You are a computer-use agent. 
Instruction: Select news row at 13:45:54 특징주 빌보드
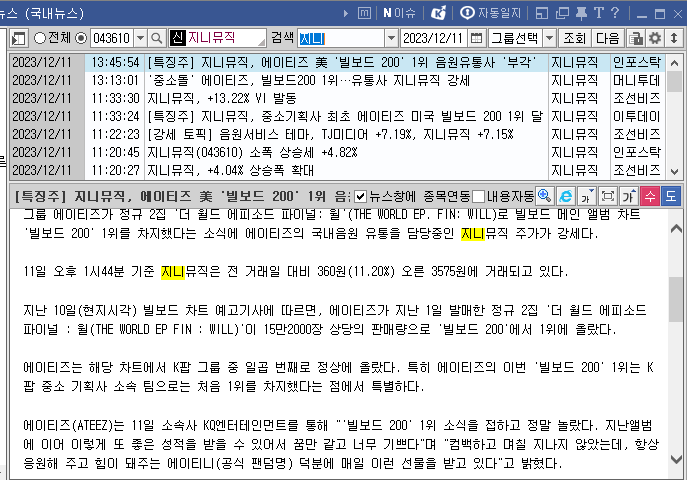tap(336, 63)
